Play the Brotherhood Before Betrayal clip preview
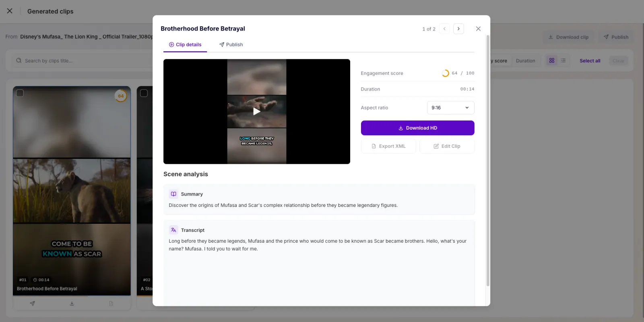The width and height of the screenshot is (644, 322). click(256, 111)
